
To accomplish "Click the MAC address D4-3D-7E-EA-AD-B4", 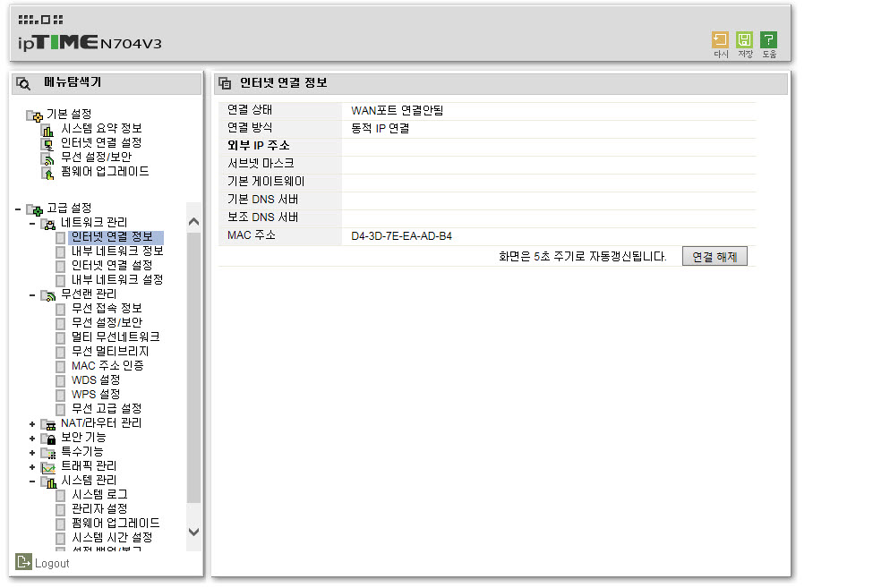I will tap(401, 236).
